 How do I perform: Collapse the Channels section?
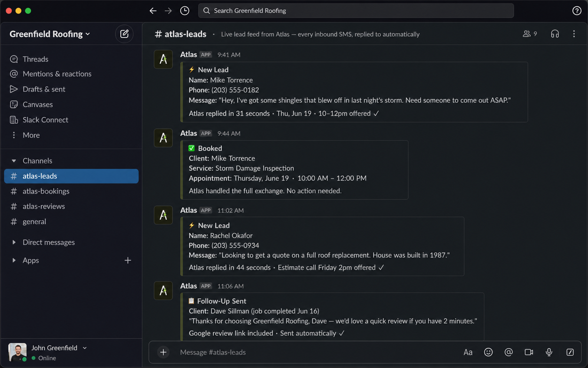click(x=14, y=161)
